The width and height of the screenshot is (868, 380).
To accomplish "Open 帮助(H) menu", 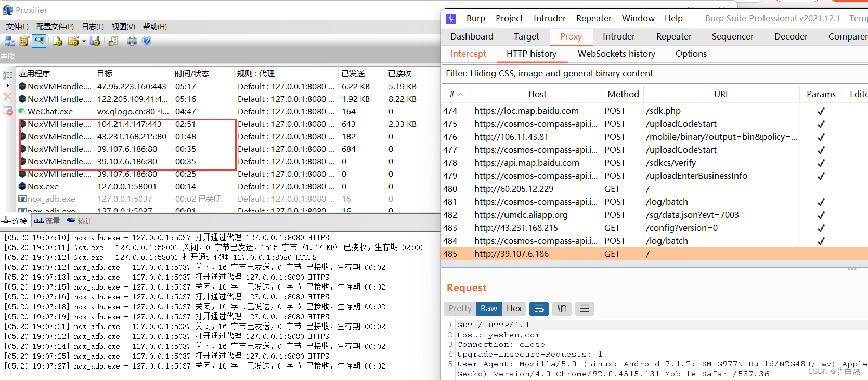I will (155, 27).
